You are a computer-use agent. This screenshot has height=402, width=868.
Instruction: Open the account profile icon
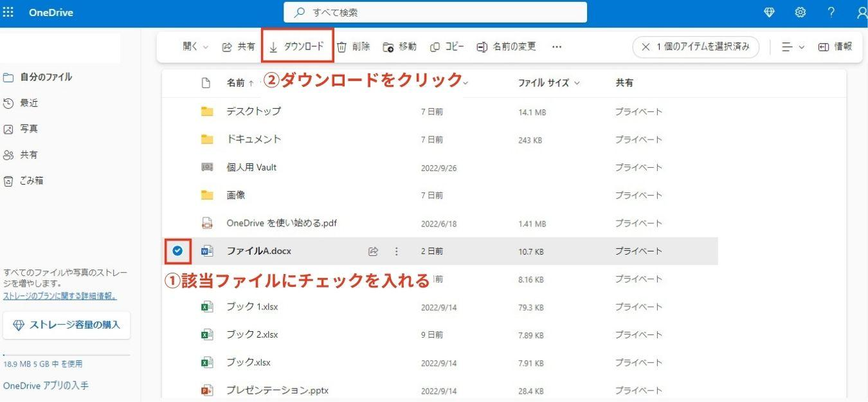862,12
